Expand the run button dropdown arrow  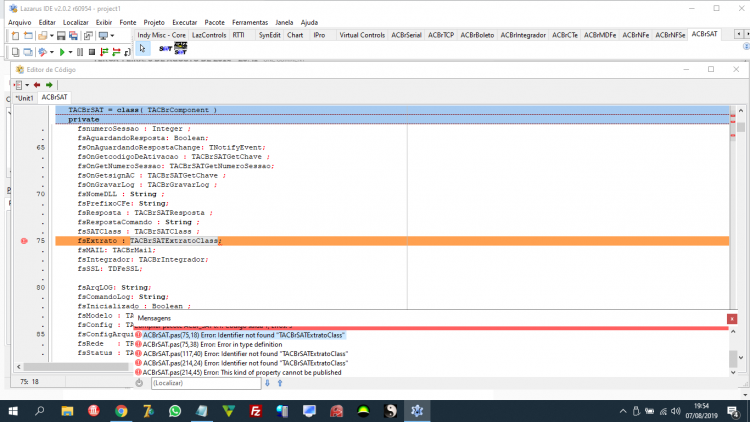70,52
